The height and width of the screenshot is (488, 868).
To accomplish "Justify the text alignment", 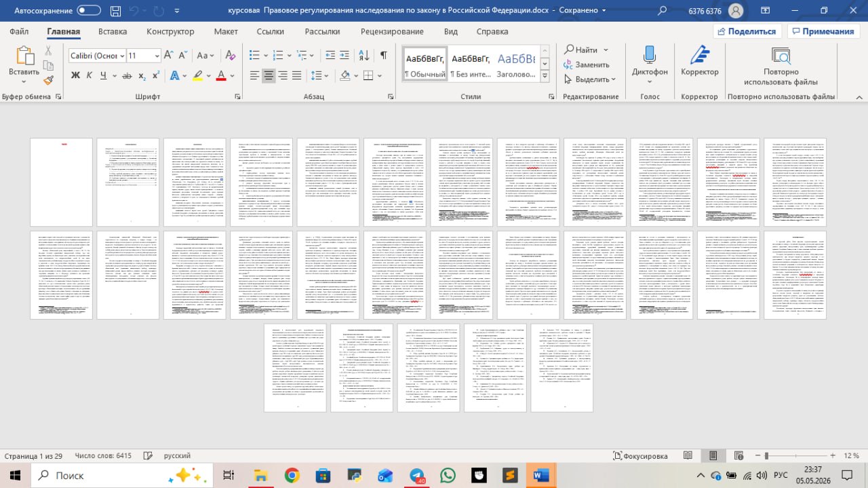I will click(297, 76).
